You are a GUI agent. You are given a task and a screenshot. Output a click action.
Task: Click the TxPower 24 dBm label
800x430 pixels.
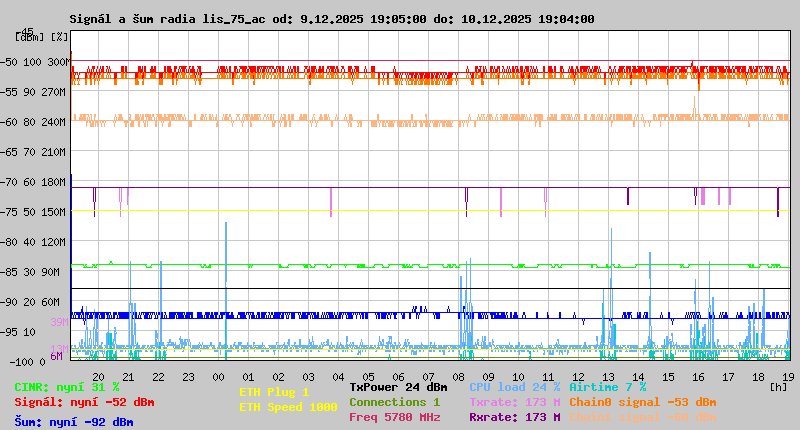pyautogui.click(x=398, y=387)
